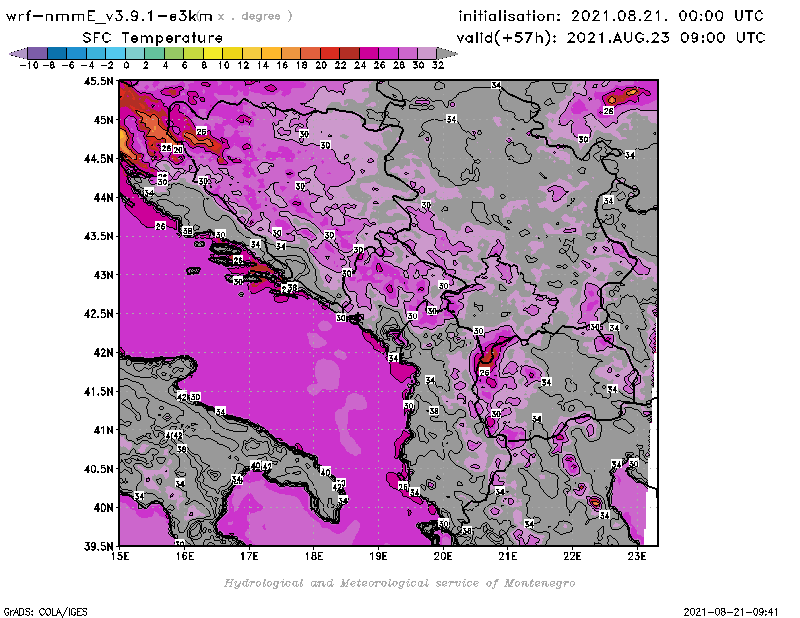
Task: Click the magenta color bar segment between 24 and 26
Action: tap(369, 53)
